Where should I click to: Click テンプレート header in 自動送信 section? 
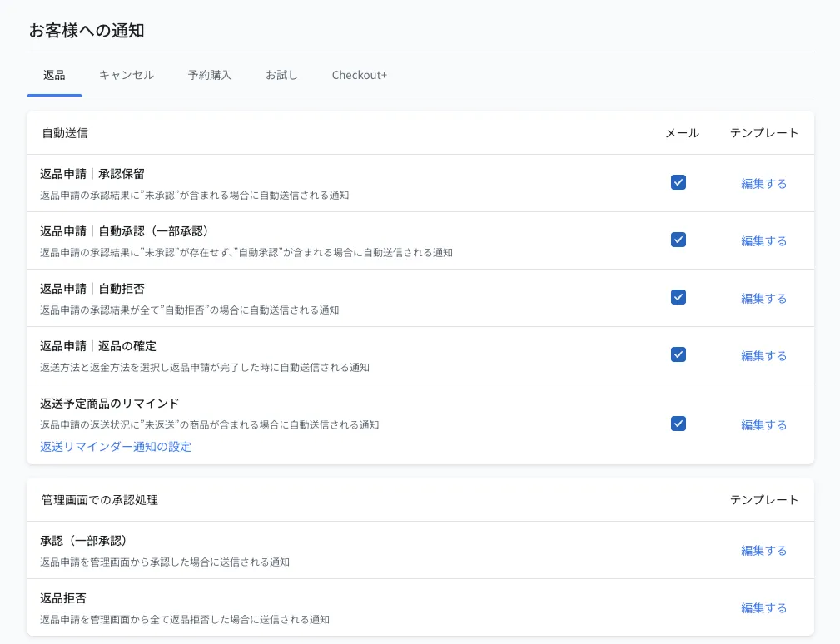[x=764, y=133]
